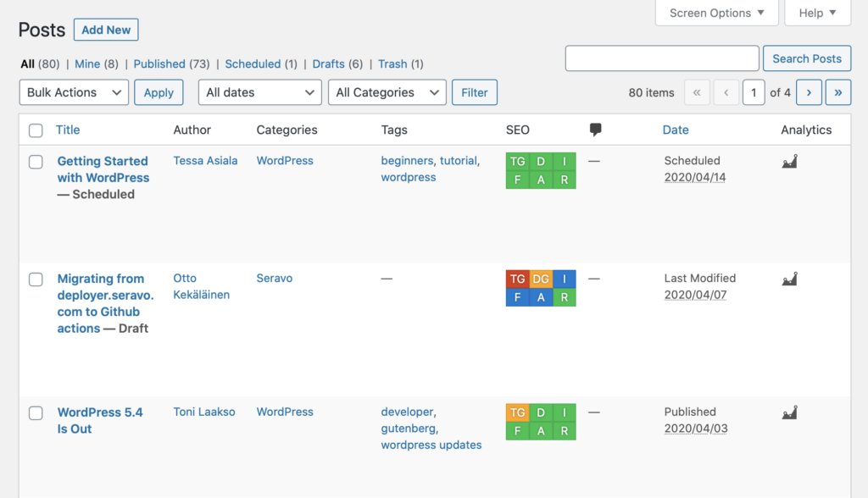Screen dimensions: 868x498
Task: Switch to Published posts view
Action: 159,64
